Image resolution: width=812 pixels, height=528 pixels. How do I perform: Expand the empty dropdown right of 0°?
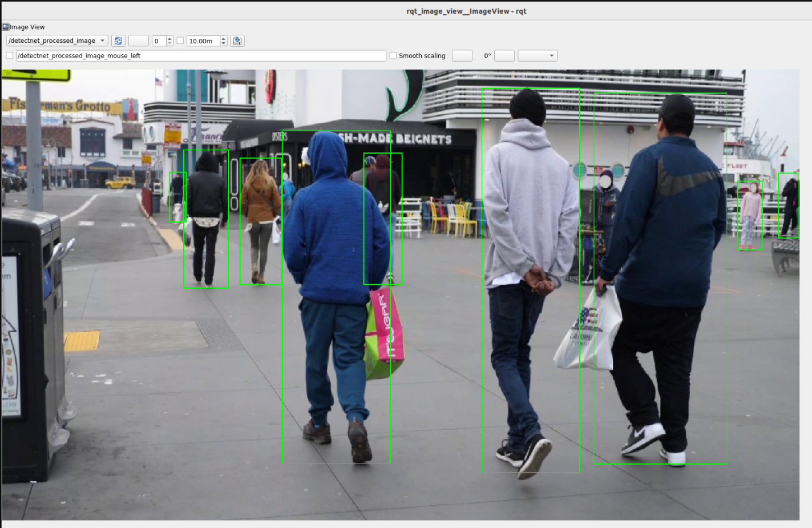(537, 55)
